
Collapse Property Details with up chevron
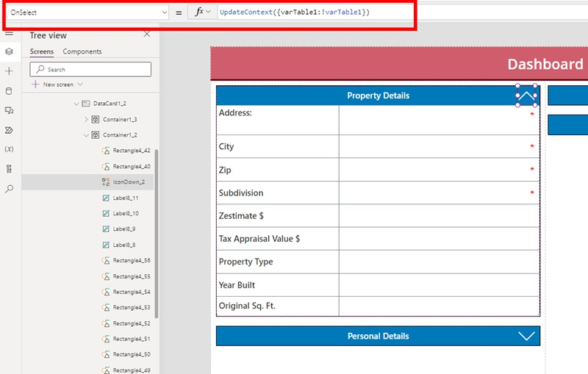coord(526,96)
